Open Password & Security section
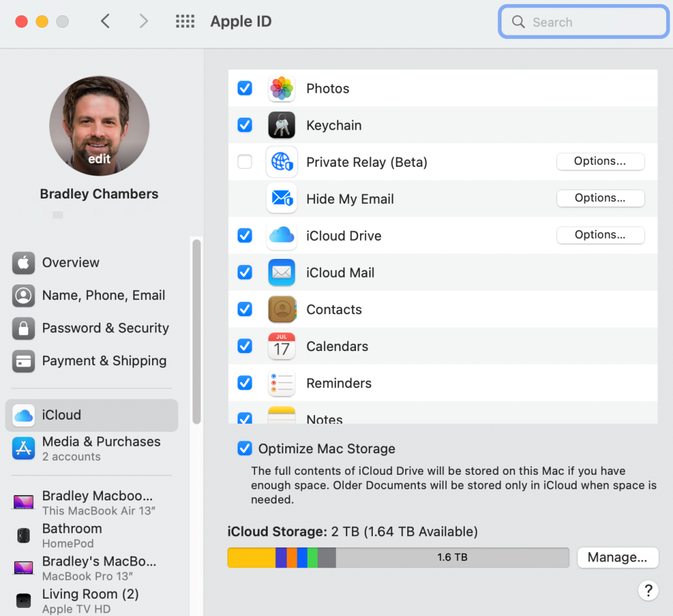This screenshot has height=616, width=673. [92, 328]
